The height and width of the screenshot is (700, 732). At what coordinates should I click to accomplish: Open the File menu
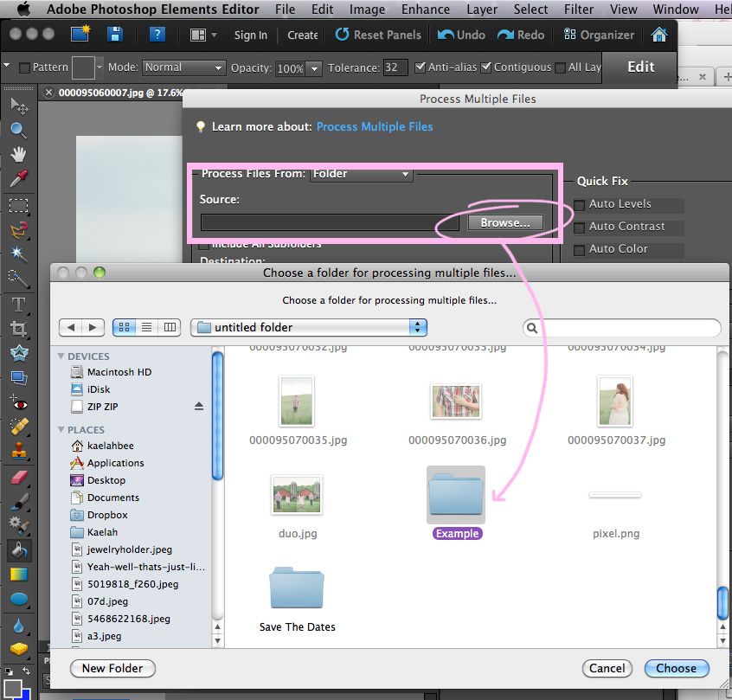click(x=285, y=10)
